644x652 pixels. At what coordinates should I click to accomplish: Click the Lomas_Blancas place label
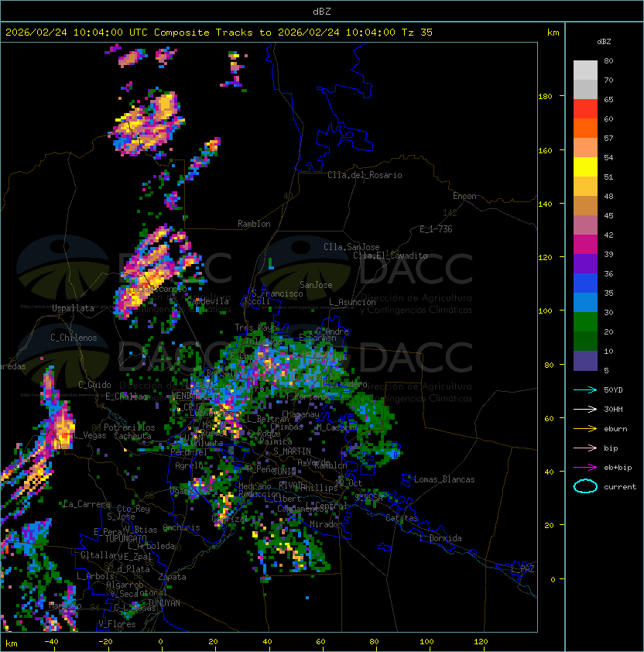(444, 479)
